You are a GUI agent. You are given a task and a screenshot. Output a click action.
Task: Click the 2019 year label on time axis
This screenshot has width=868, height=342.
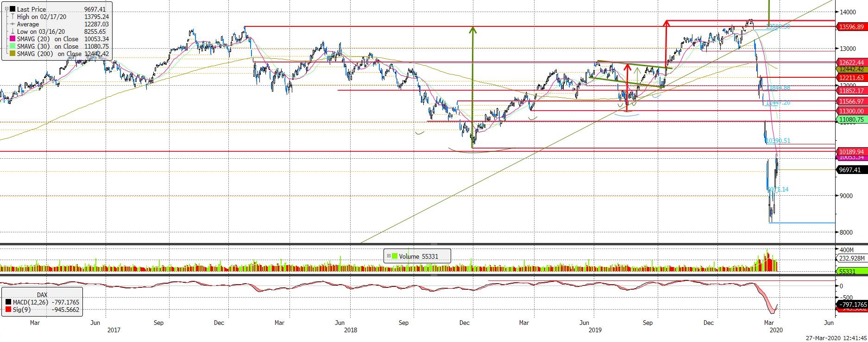595,330
